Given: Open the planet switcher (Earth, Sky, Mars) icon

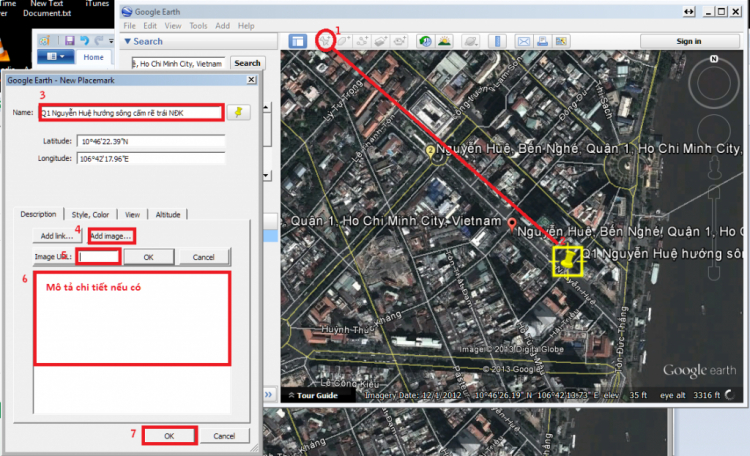Looking at the screenshot, I should point(471,41).
